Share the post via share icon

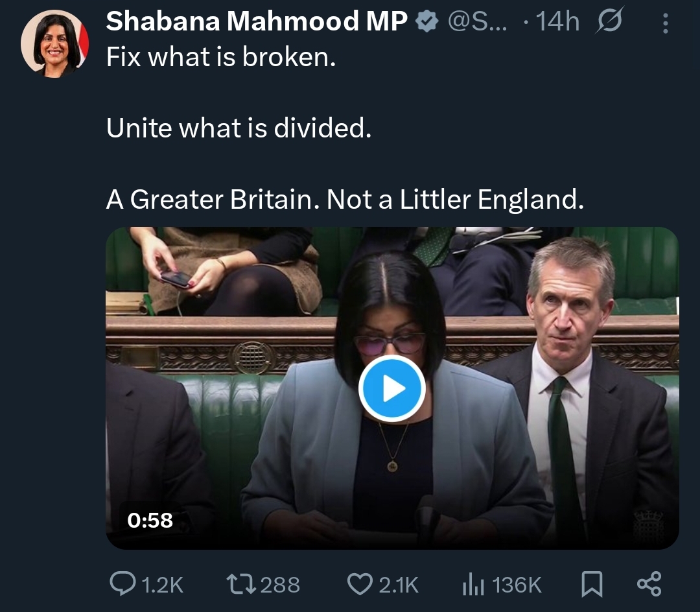(649, 585)
